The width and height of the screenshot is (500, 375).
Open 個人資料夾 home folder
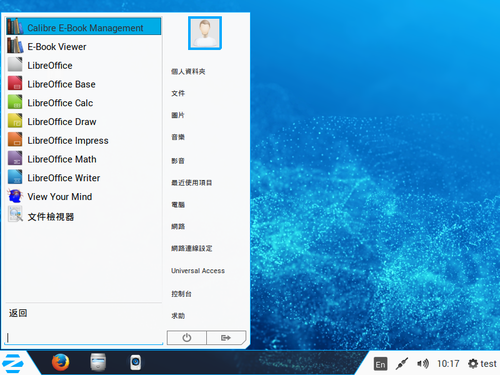(x=188, y=71)
